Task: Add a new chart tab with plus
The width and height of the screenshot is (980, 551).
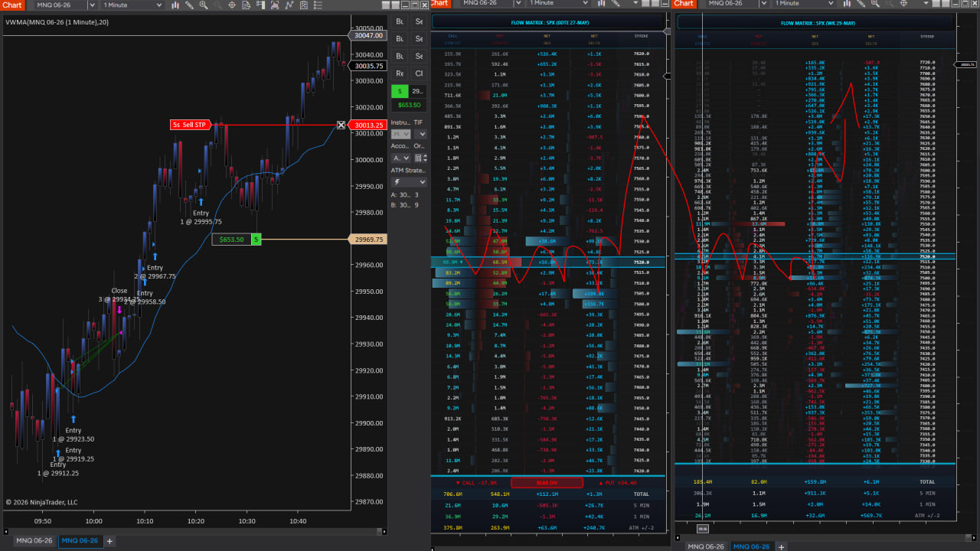Action: (x=109, y=541)
